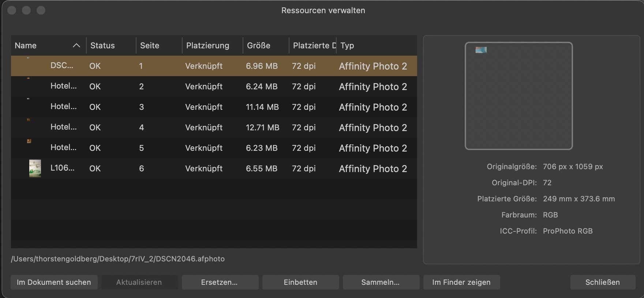The height and width of the screenshot is (298, 644).
Task: Sort by the Name column header
Action: [x=48, y=45]
